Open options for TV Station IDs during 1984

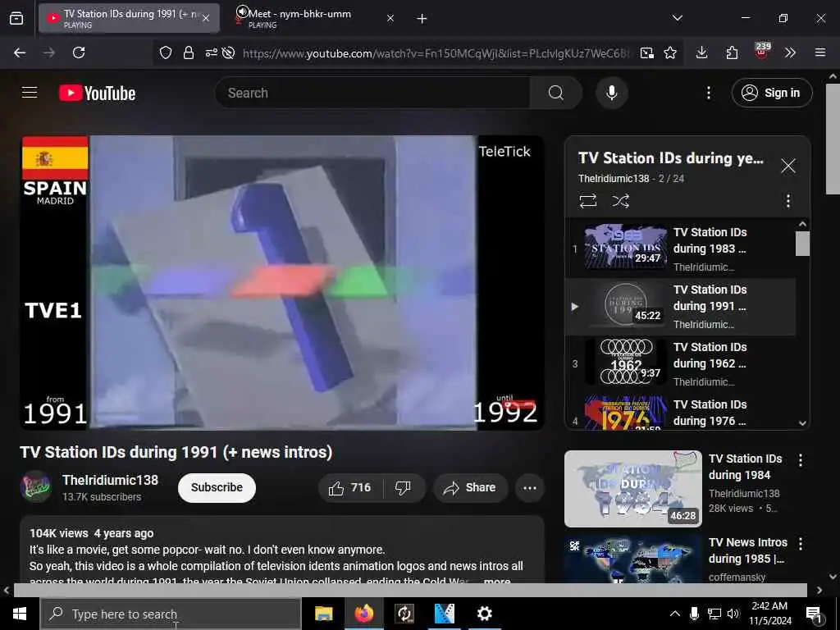pos(801,459)
